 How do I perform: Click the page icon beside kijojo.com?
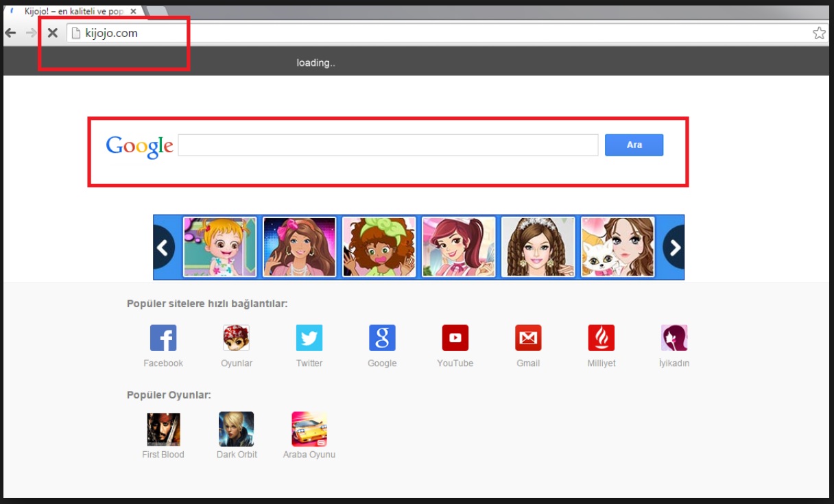[x=76, y=33]
